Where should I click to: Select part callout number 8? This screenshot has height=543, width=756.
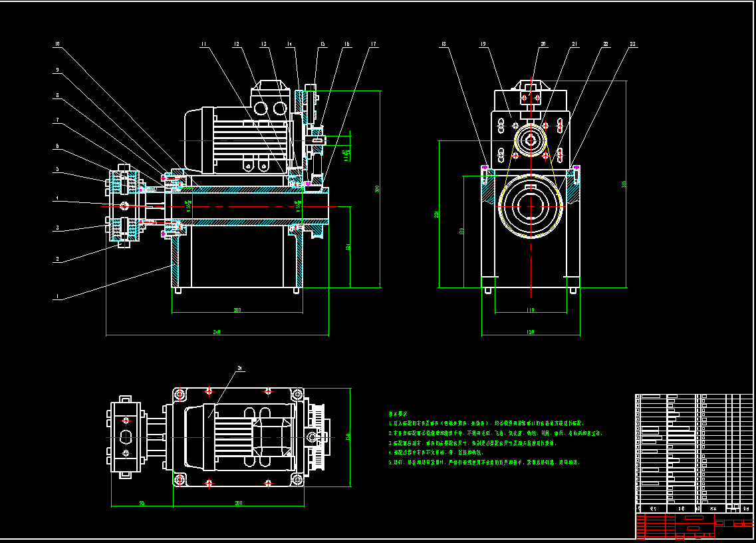point(57,96)
